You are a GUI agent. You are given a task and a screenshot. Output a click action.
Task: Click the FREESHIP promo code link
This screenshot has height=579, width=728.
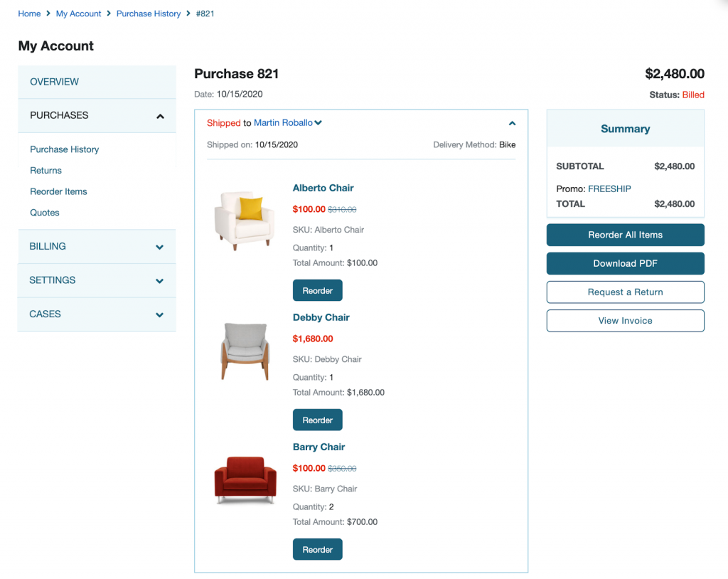click(609, 188)
